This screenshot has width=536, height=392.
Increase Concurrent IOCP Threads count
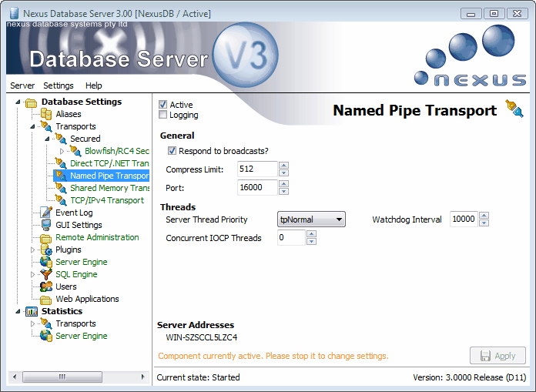tap(311, 234)
